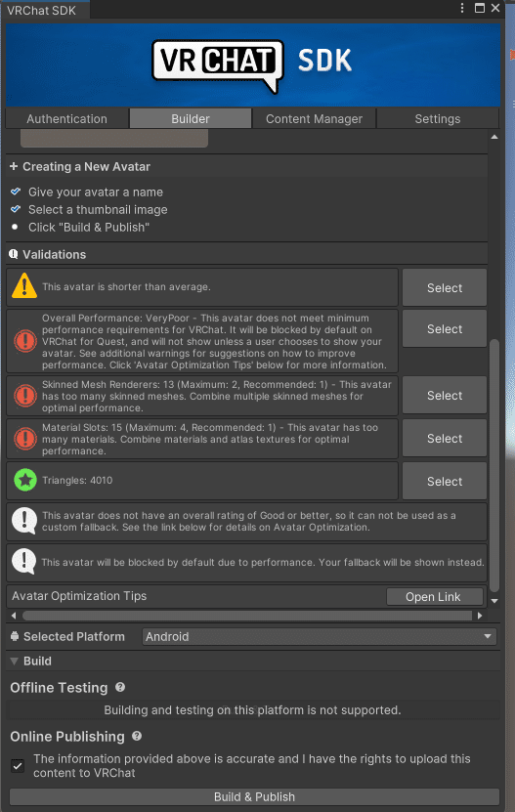Click the plus icon beside Creating a New Avatar

pyautogui.click(x=14, y=166)
